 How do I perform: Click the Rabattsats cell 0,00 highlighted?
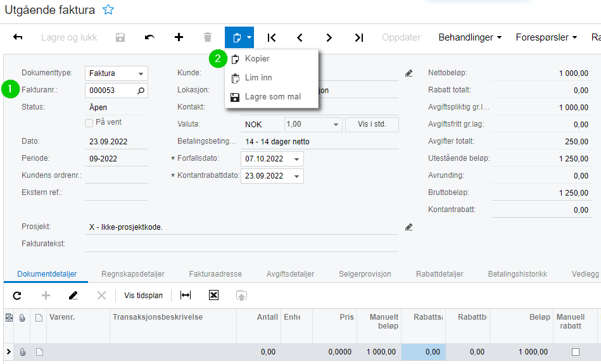(x=423, y=352)
